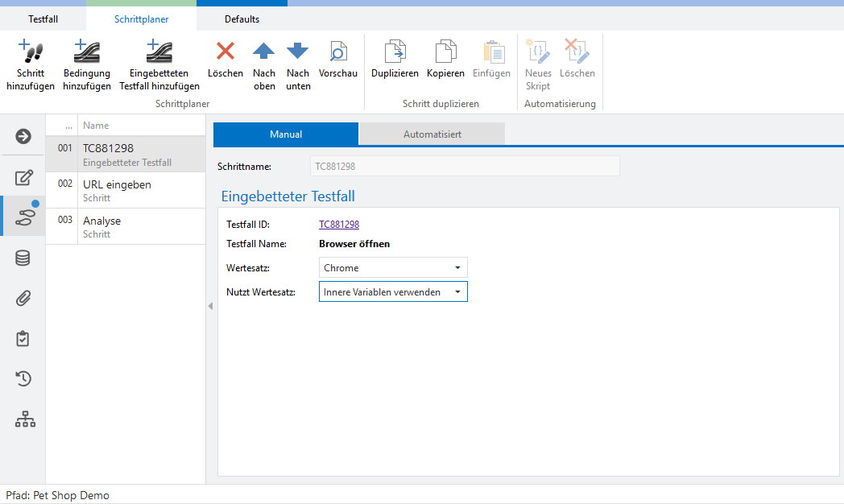Show the history clock sidebar icon
This screenshot has width=844, height=504.
(x=23, y=378)
